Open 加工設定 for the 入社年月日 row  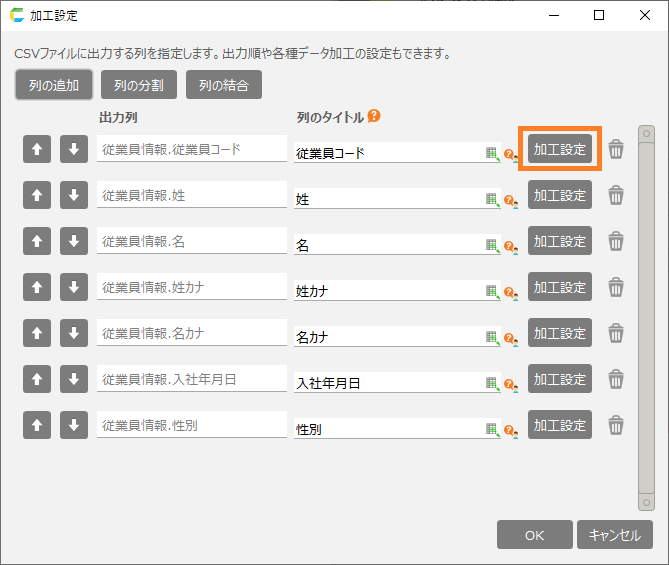point(559,379)
